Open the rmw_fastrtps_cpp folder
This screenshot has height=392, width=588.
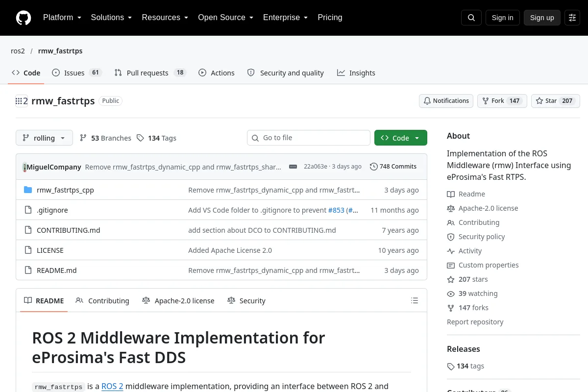pyautogui.click(x=65, y=190)
